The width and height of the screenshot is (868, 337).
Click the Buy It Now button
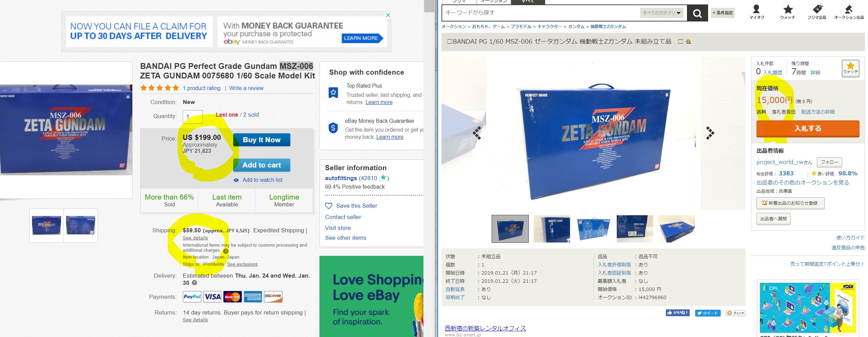[262, 140]
